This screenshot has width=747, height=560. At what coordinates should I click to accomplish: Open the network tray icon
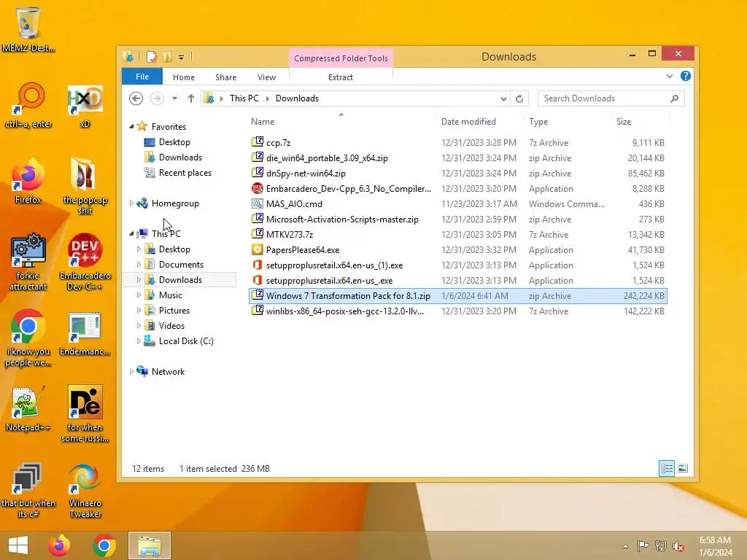coord(661,545)
